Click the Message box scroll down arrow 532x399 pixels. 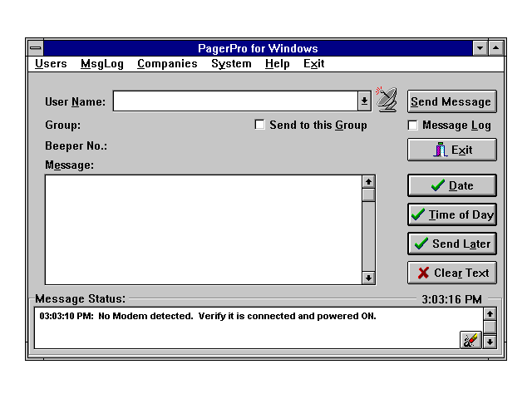[369, 278]
